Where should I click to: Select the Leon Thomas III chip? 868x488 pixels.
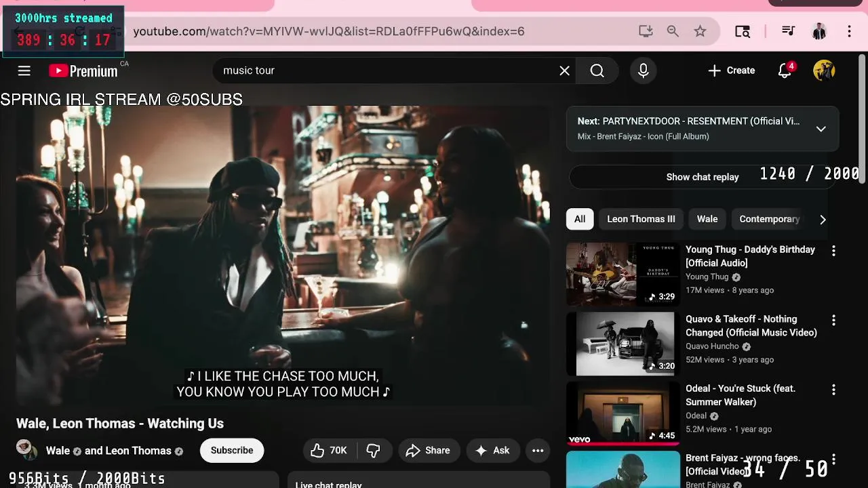tap(641, 219)
